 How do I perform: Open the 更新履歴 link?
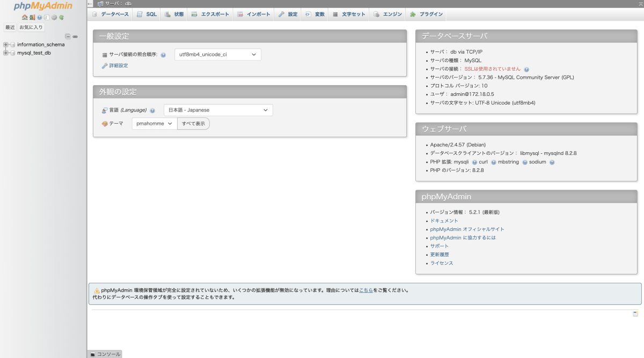[x=440, y=255]
